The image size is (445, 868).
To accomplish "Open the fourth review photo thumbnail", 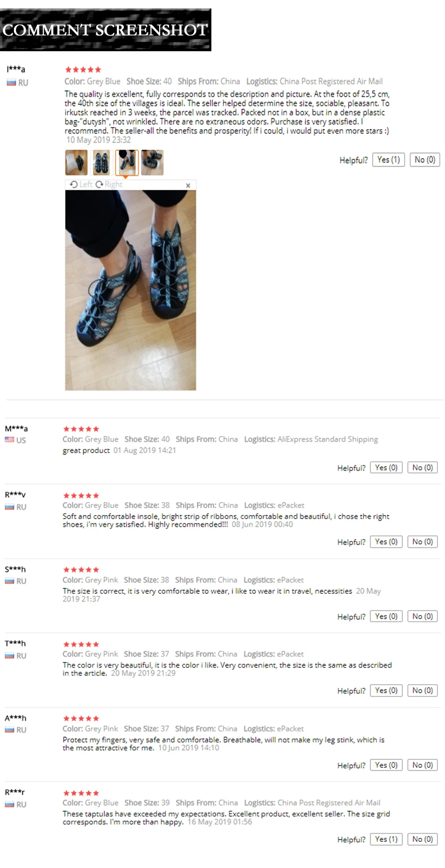I will pyautogui.click(x=152, y=163).
